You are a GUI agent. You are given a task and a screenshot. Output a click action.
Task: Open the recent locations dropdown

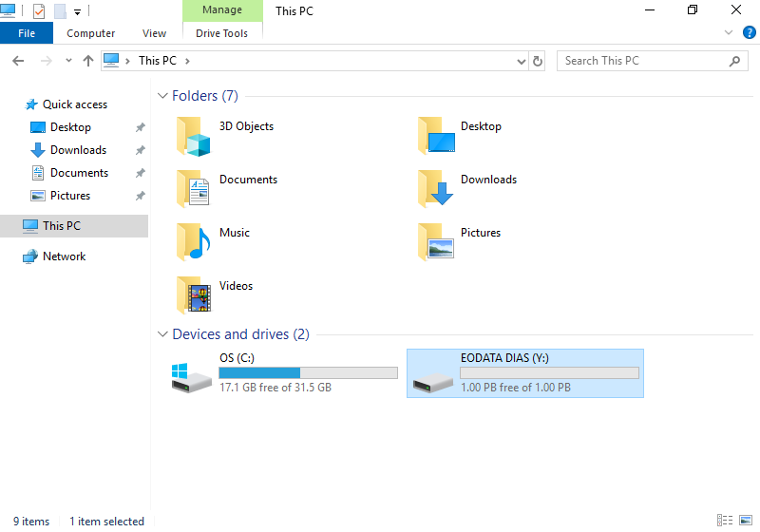68,61
